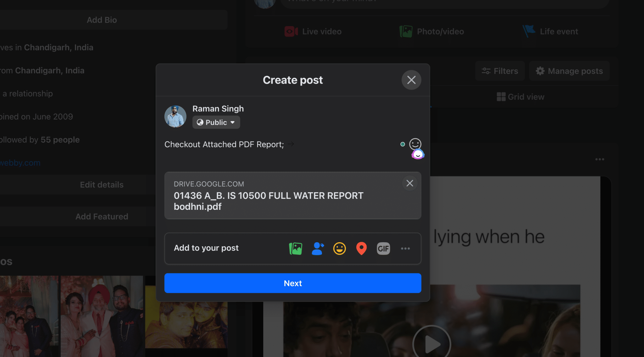Open more post attachment options with three dots
This screenshot has height=357, width=644.
pos(405,248)
